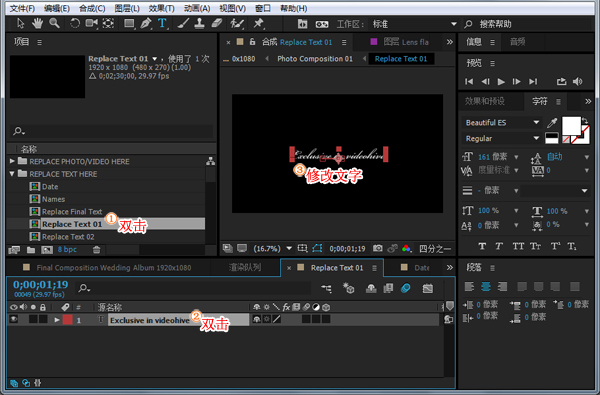
Task: Select the Pan Behind anchor tool
Action: pyautogui.click(x=108, y=24)
